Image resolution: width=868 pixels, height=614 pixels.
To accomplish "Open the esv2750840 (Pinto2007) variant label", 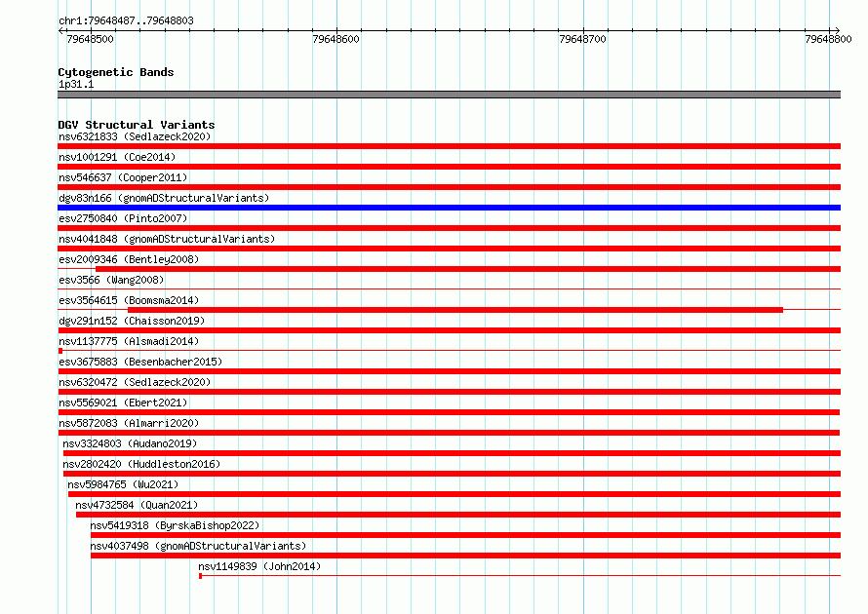I will [123, 218].
